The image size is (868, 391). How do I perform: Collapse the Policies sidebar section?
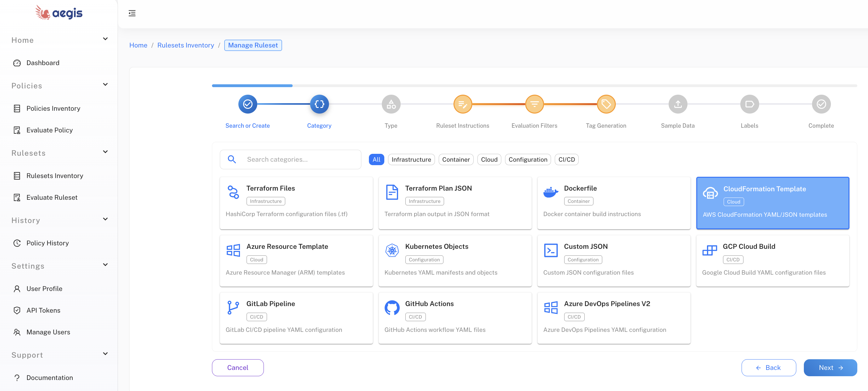click(105, 84)
